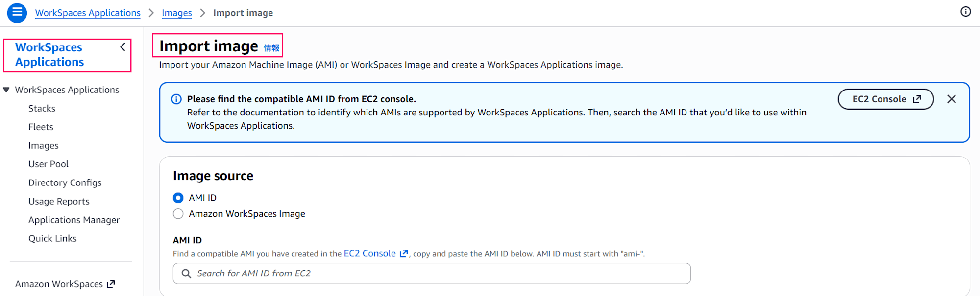
Task: Open Quick Links in the sidebar
Action: tap(52, 238)
